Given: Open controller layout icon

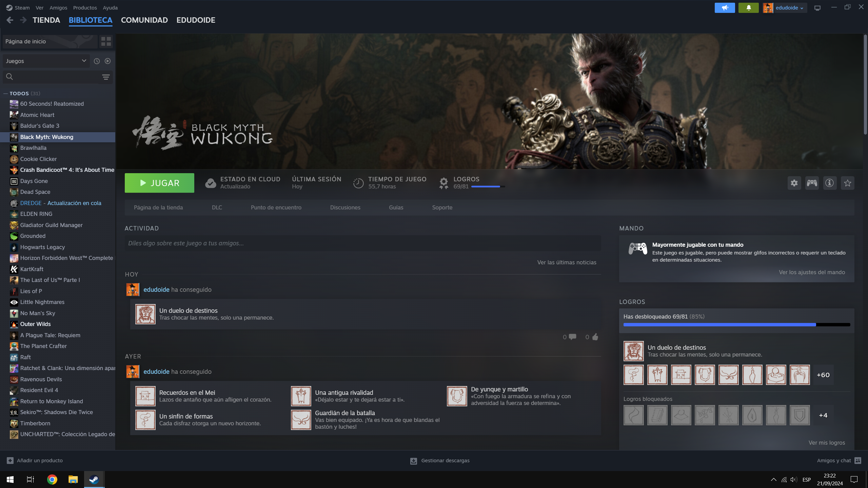Looking at the screenshot, I should [x=812, y=183].
